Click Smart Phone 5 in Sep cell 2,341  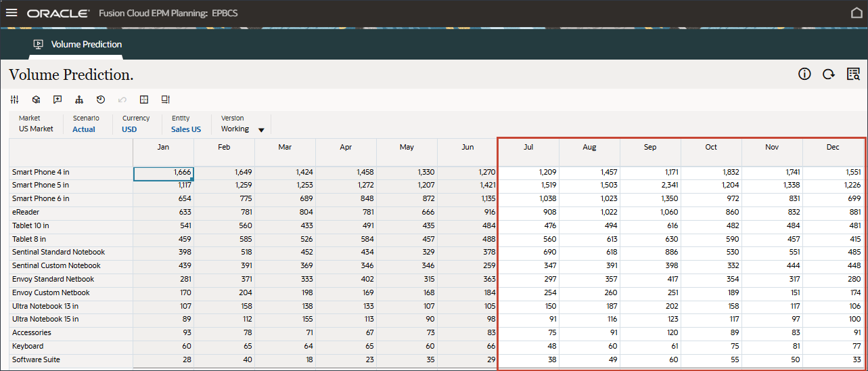click(x=650, y=185)
